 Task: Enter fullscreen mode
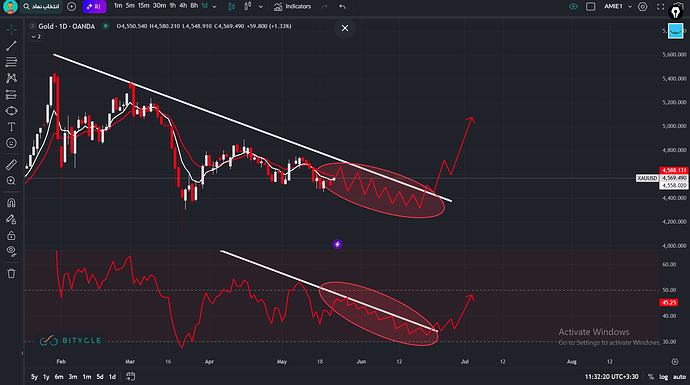(x=660, y=7)
